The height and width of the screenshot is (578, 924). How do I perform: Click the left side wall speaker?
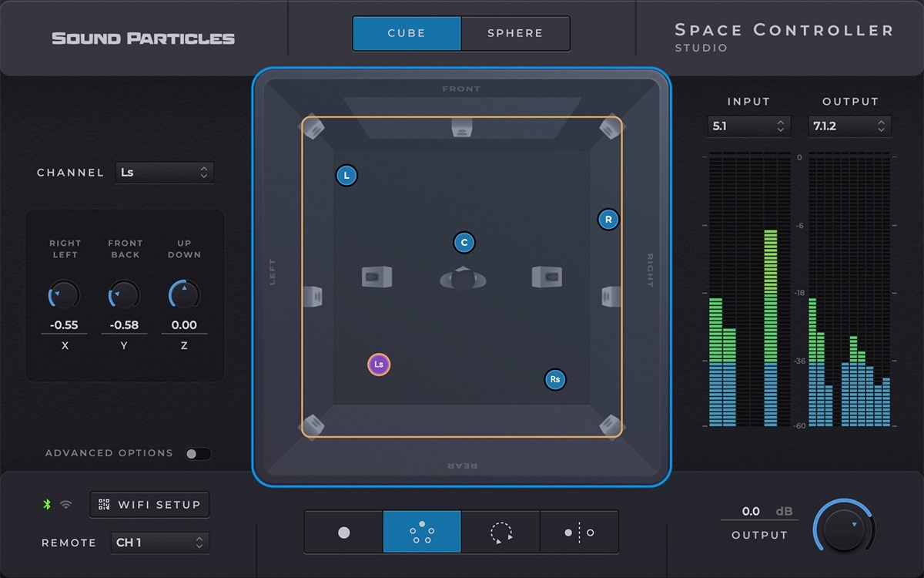[x=313, y=296]
